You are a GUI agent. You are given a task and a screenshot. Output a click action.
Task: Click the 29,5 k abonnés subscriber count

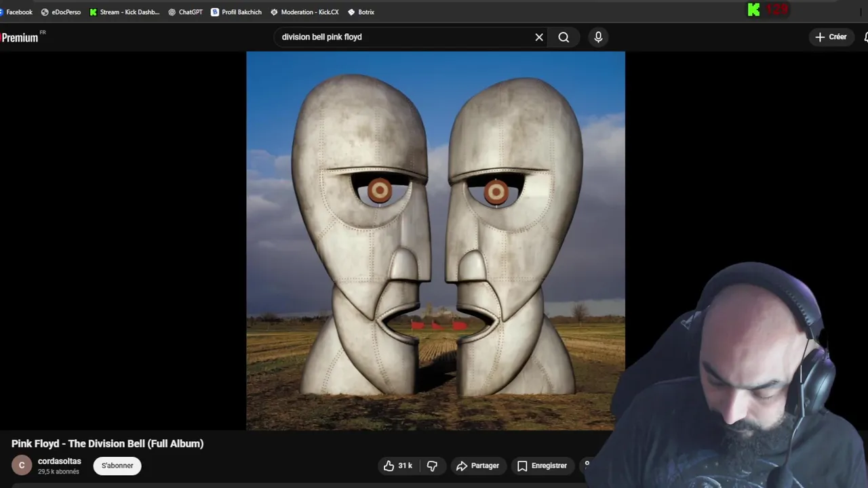[58, 472]
